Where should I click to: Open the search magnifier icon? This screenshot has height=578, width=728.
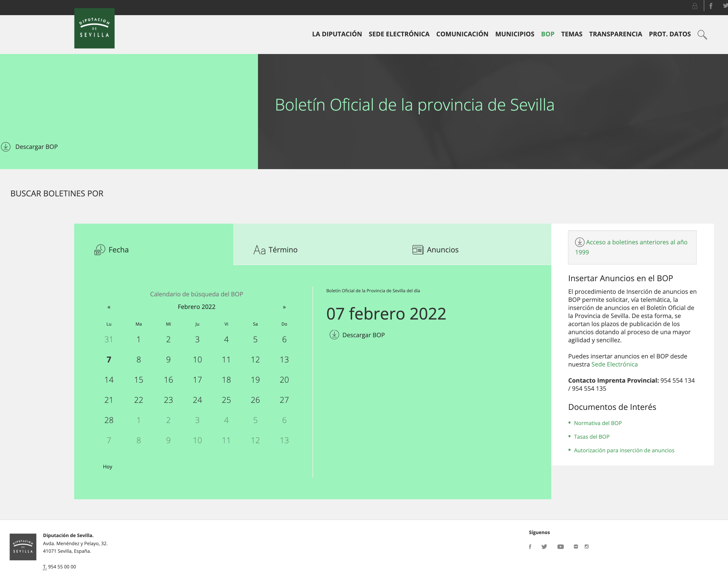coord(703,34)
